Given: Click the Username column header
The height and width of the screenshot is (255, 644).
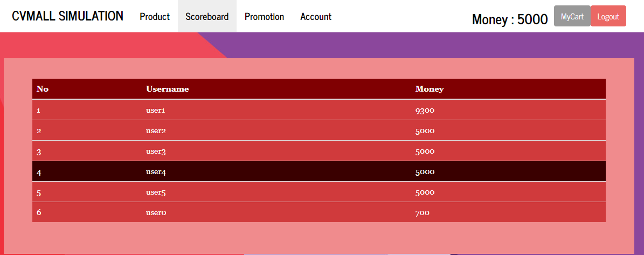Looking at the screenshot, I should coord(167,89).
